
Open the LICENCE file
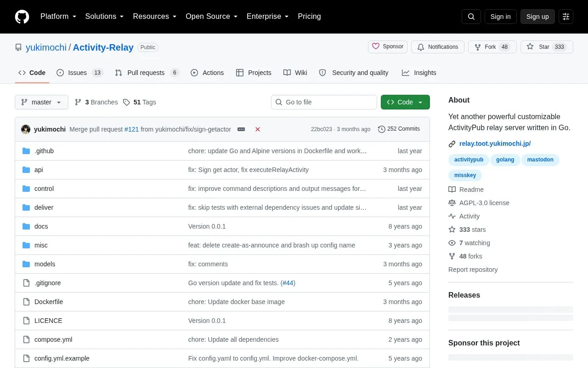(48, 321)
